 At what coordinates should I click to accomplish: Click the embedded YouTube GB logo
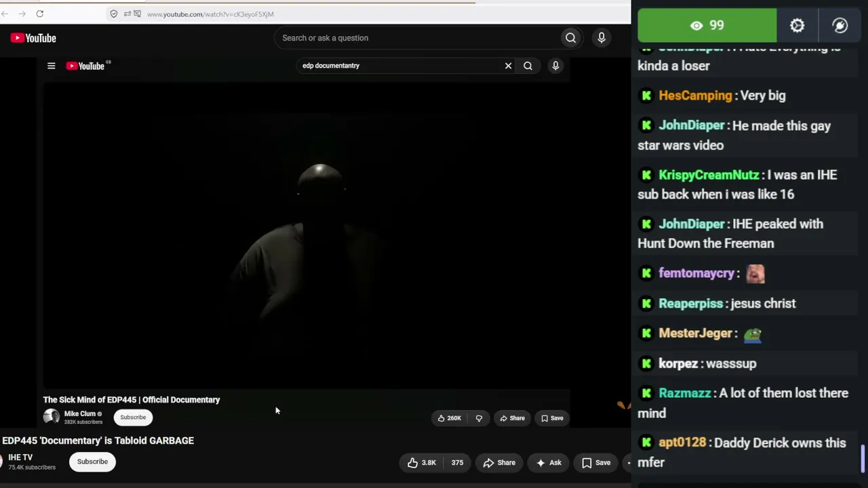coord(88,66)
